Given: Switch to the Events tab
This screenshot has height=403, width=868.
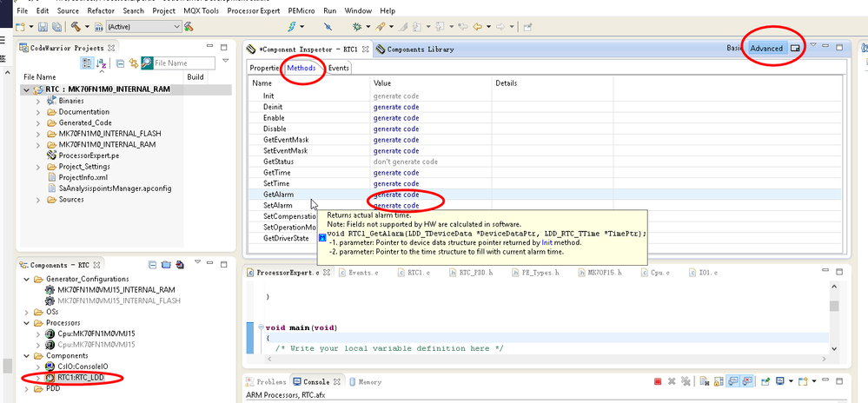Looking at the screenshot, I should click(x=339, y=68).
